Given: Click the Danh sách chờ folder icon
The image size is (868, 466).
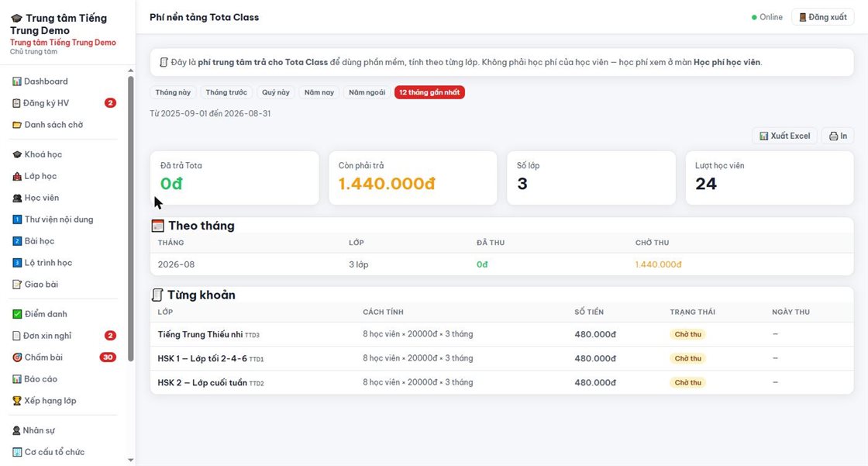Looking at the screenshot, I should click(17, 125).
